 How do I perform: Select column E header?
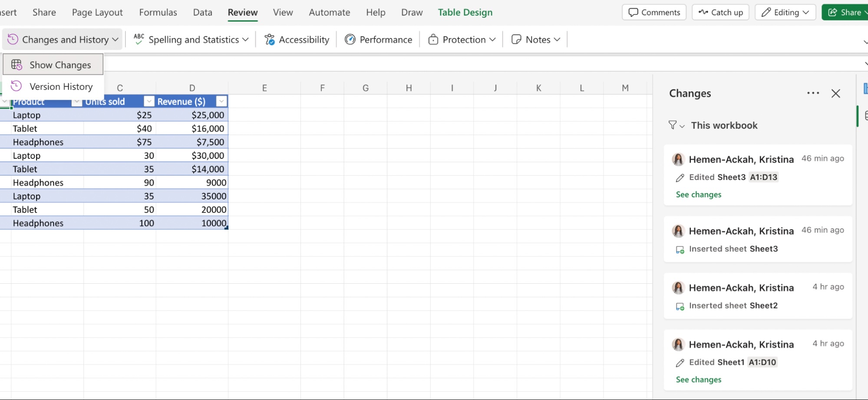click(x=264, y=88)
